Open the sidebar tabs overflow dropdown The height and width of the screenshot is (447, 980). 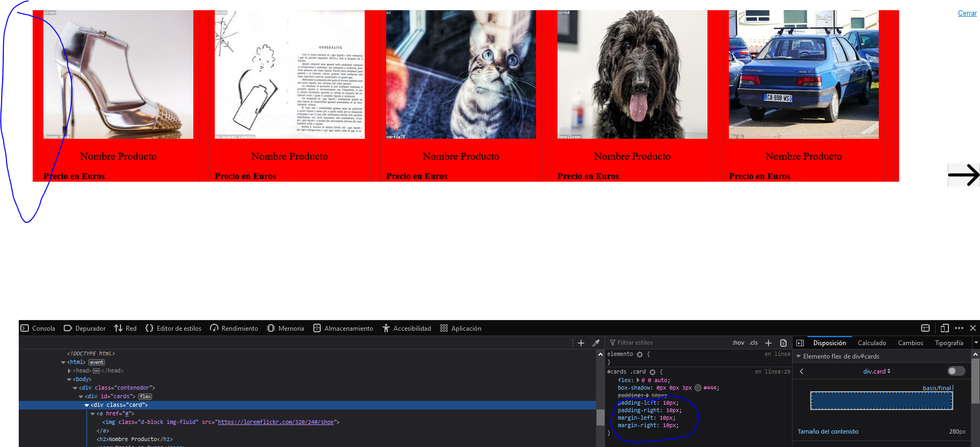976,343
